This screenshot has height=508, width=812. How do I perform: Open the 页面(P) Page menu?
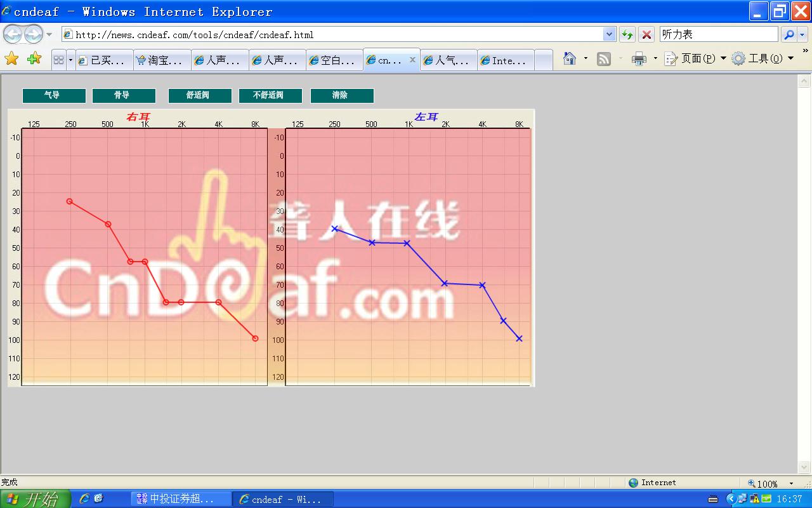695,59
